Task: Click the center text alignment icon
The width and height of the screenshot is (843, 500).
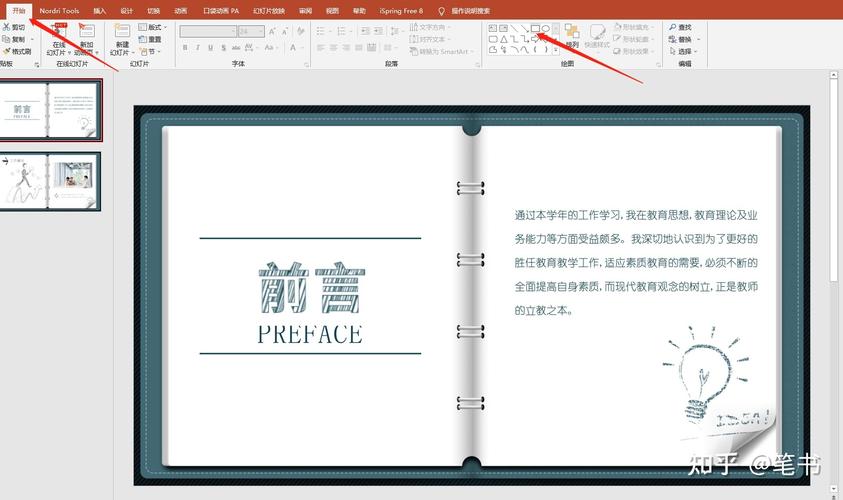Action: click(x=334, y=48)
